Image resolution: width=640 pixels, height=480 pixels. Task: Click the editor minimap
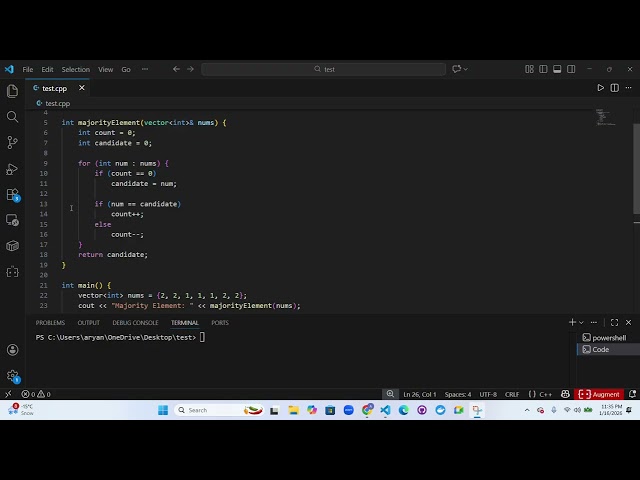(x=605, y=117)
